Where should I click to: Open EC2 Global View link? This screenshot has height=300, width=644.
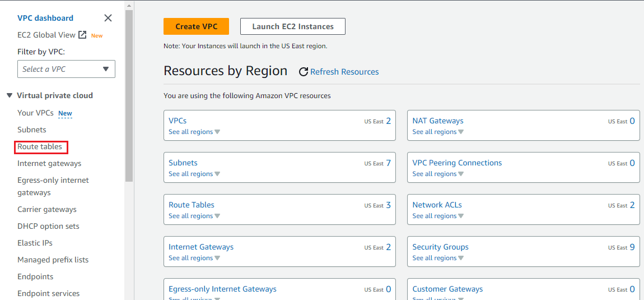click(46, 35)
